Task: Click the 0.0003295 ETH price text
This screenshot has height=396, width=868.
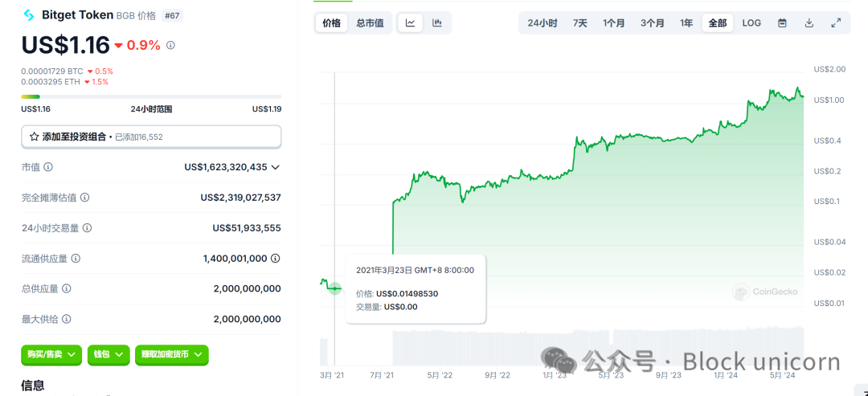Action: click(51, 82)
